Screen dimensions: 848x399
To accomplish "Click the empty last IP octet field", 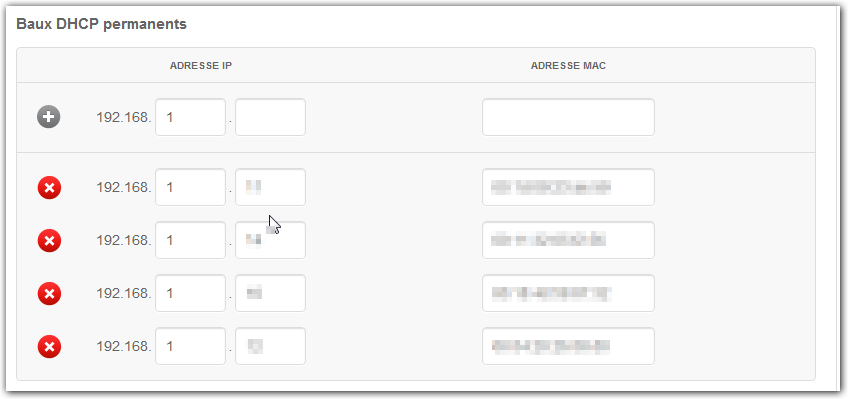I will (270, 117).
